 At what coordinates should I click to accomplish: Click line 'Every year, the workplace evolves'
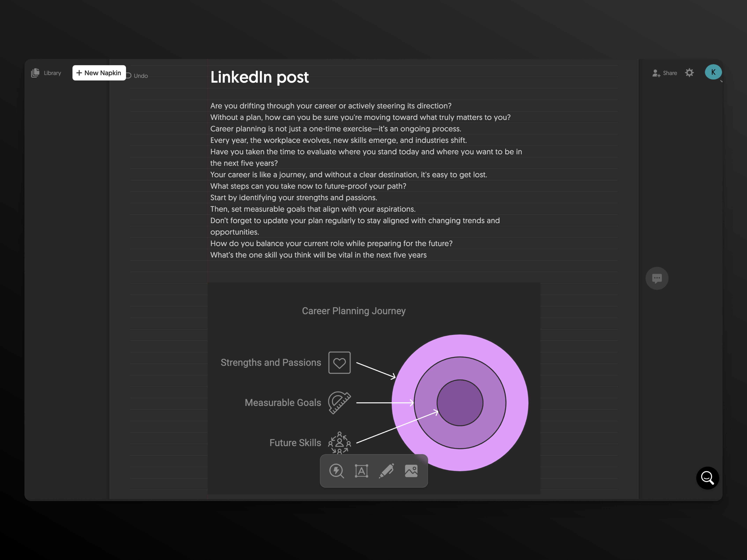(x=338, y=140)
